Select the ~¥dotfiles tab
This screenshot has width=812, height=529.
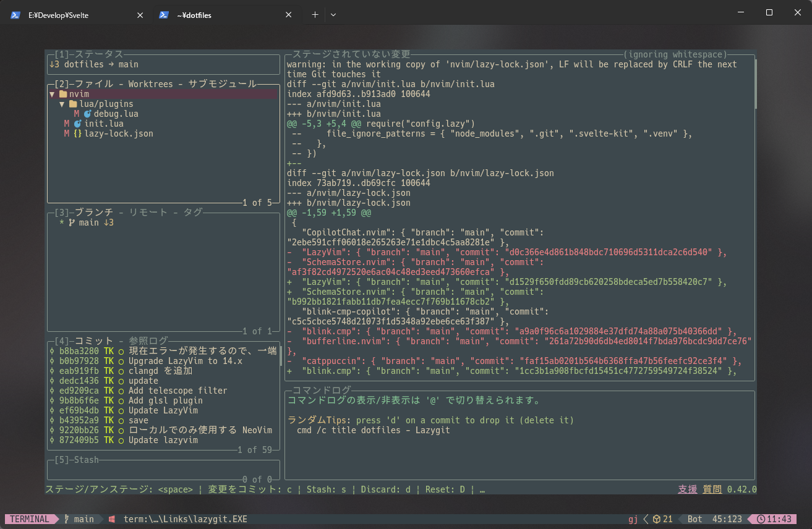tap(226, 15)
